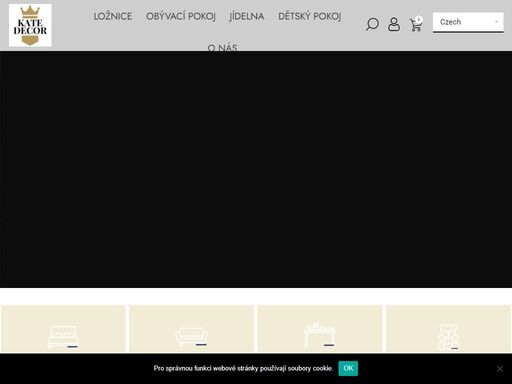Open the teddy bear icon tile

pos(448,329)
